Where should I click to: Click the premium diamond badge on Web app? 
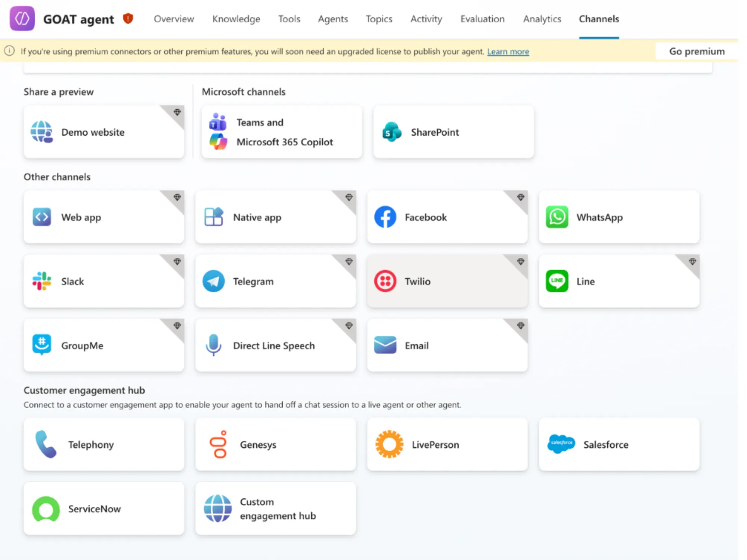[177, 197]
